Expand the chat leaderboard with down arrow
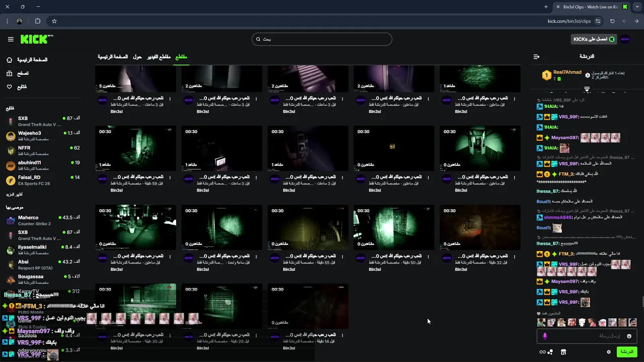Screen dimensions: 644x362 pyautogui.click(x=587, y=89)
